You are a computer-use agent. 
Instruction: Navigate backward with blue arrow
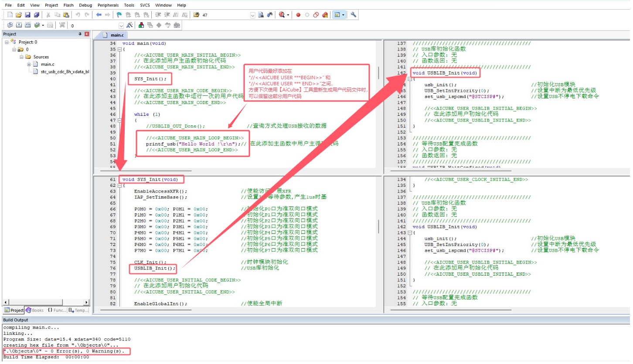[99, 14]
